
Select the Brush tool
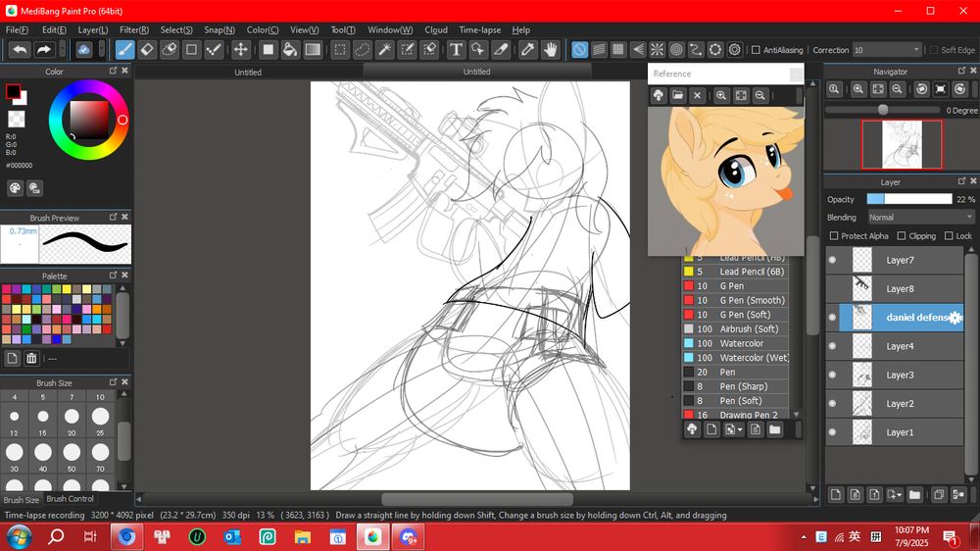coord(125,50)
